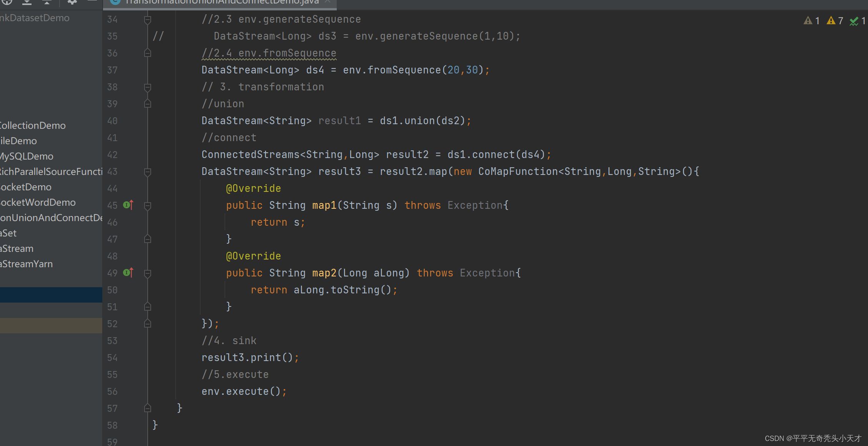Click the yellow warnings indicator showing 7
The height and width of the screenshot is (446, 868).
[833, 21]
